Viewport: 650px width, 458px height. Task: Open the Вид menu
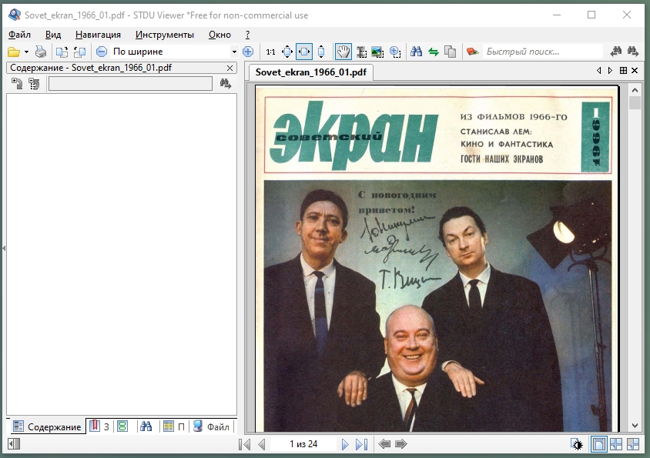53,35
